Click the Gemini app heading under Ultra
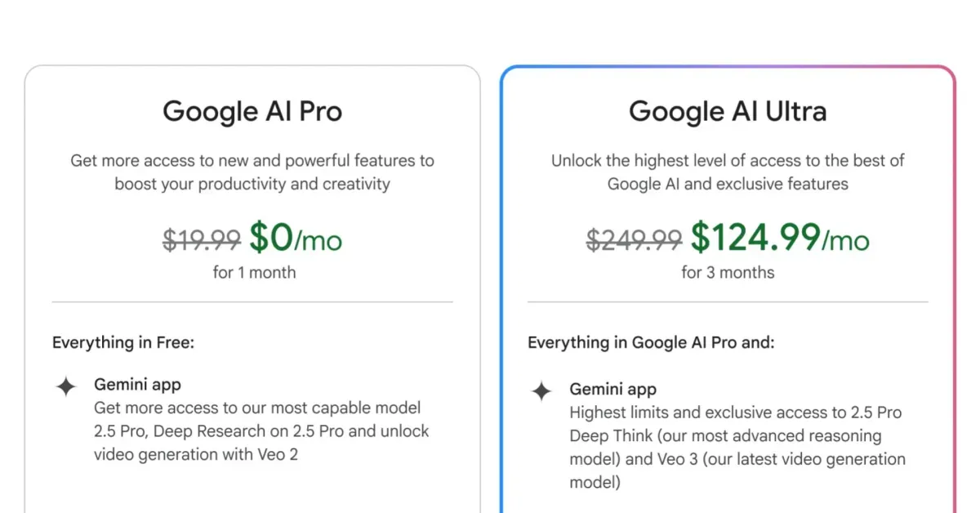This screenshot has height=513, width=980. pyautogui.click(x=612, y=389)
